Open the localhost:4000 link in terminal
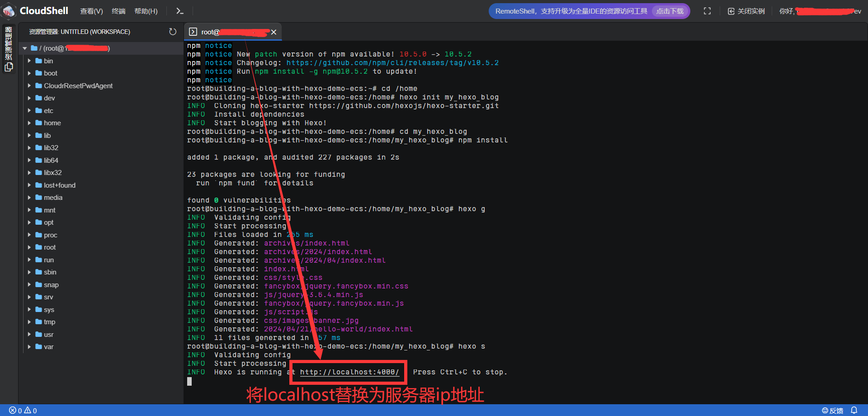This screenshot has width=868, height=416. click(x=349, y=372)
